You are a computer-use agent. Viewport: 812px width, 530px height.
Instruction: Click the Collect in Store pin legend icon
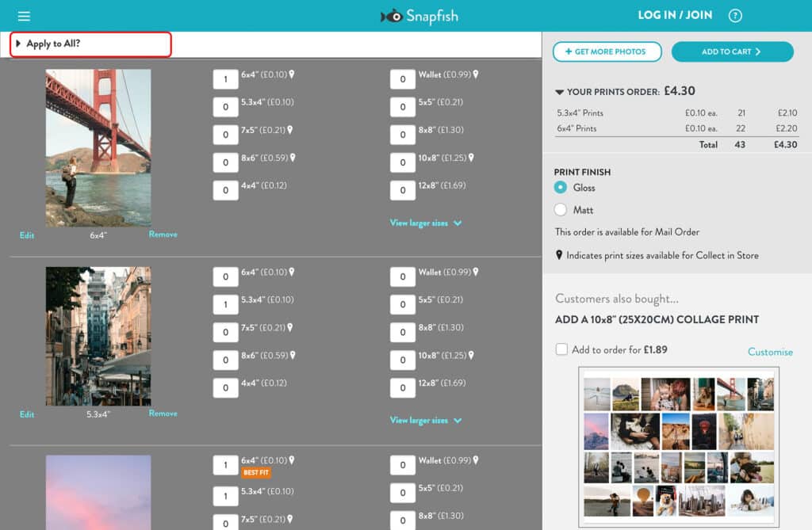pyautogui.click(x=559, y=255)
